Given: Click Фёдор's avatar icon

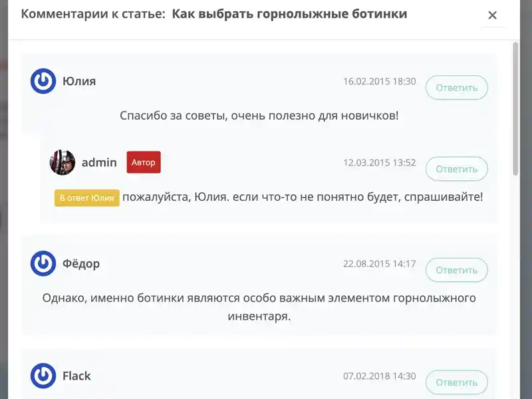Looking at the screenshot, I should coord(42,263).
